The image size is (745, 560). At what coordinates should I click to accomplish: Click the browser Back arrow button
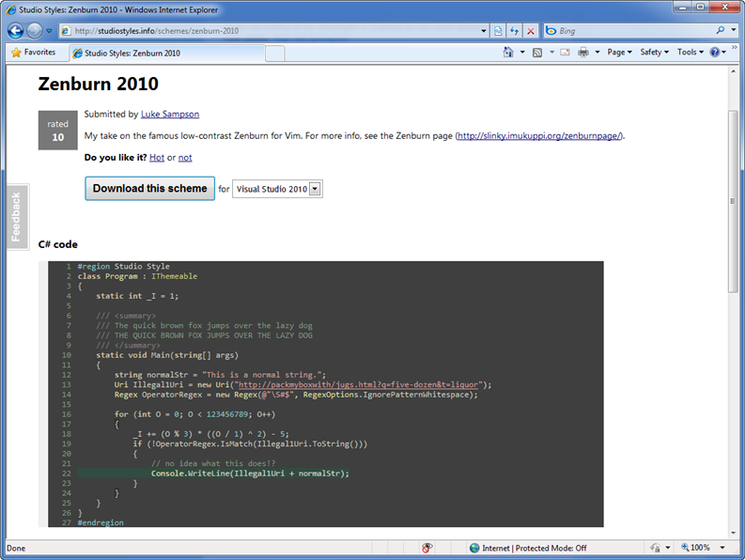point(16,31)
